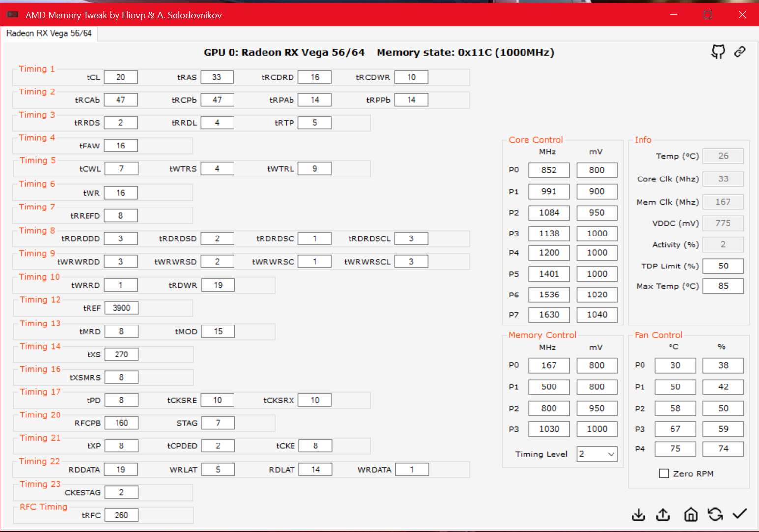Screen dimensions: 759x532
Task: Select the Radeon RX Vega 56/64 tab
Action: click(49, 33)
